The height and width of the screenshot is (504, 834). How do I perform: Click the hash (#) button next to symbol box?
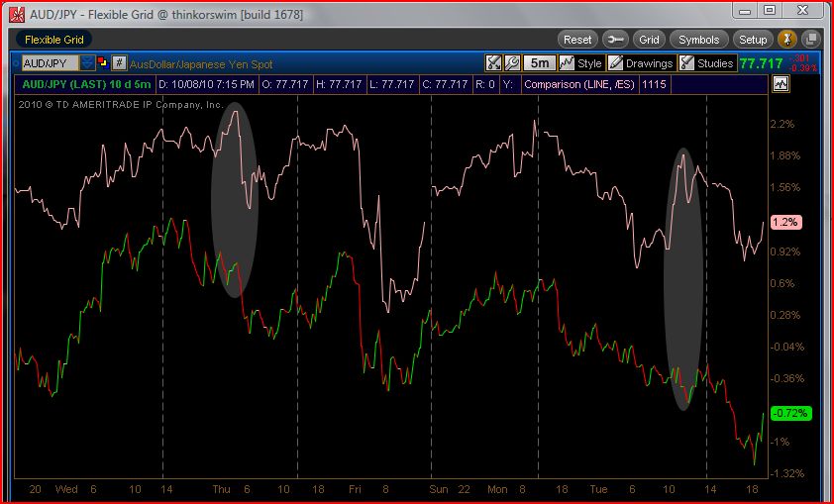[x=119, y=63]
